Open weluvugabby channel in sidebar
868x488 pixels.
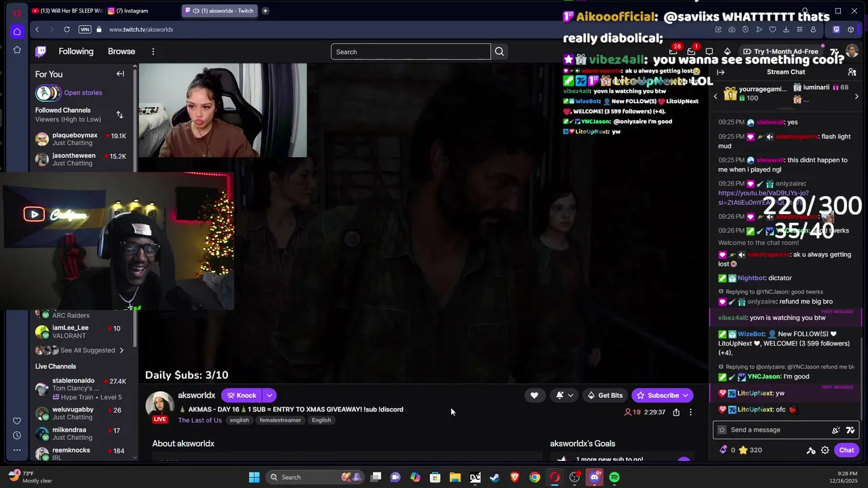pos(81,413)
